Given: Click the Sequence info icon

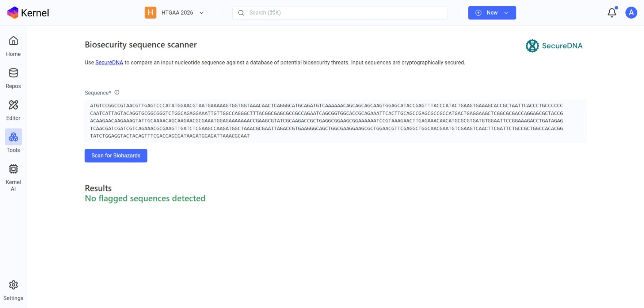Looking at the screenshot, I should 117,92.
